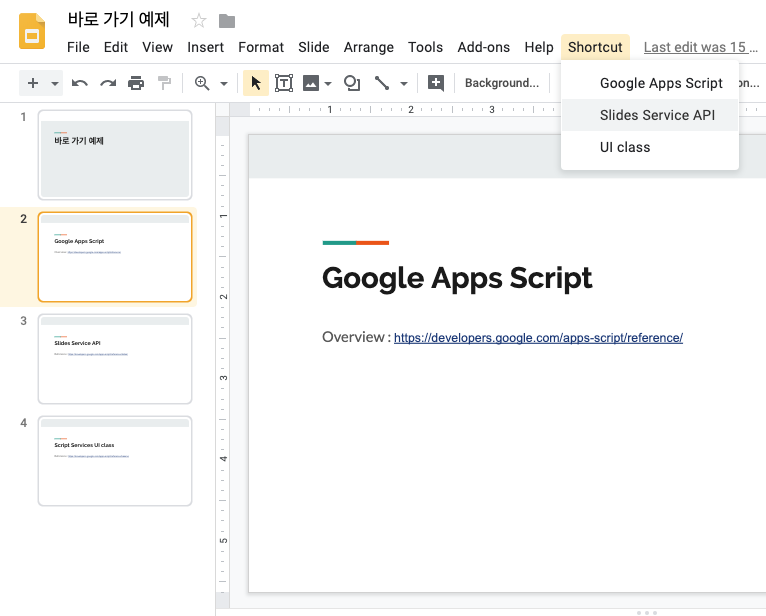
Task: Choose Slides Service API menu entry
Action: 650,115
